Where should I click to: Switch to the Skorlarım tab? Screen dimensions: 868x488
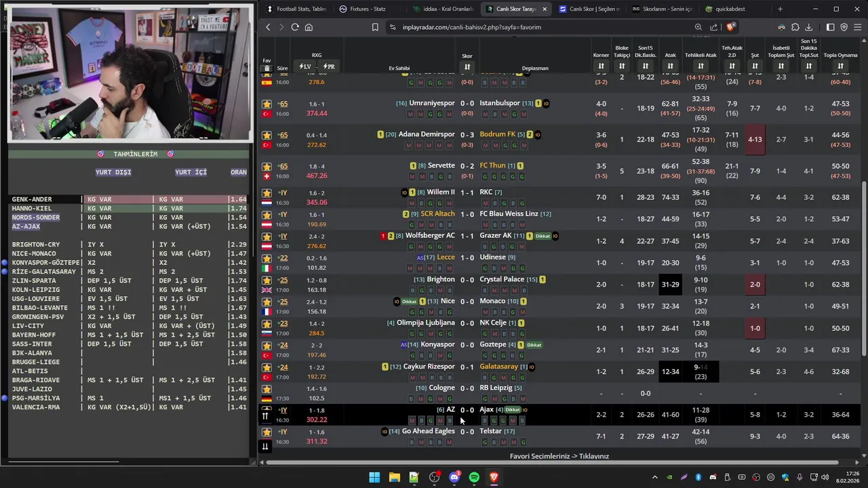[x=663, y=9]
